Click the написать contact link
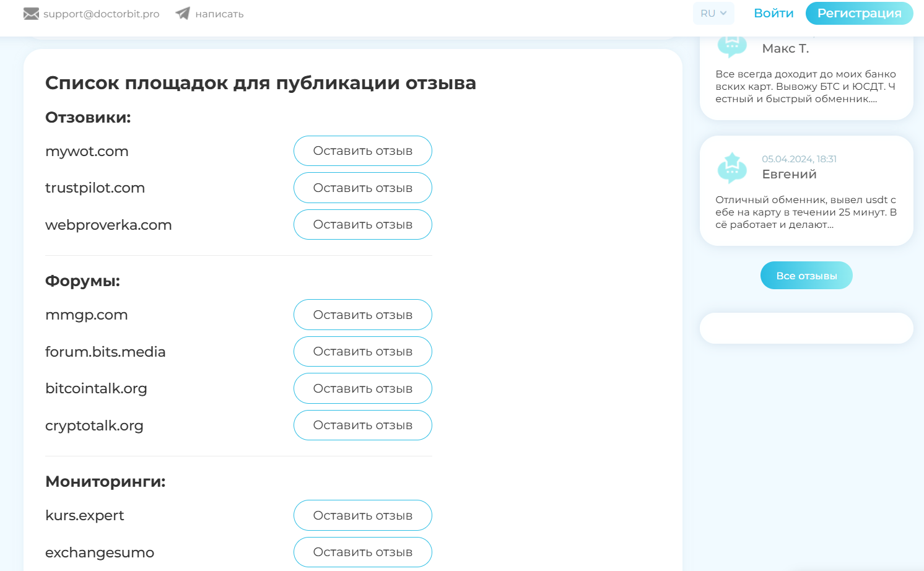The image size is (924, 571). click(x=219, y=14)
